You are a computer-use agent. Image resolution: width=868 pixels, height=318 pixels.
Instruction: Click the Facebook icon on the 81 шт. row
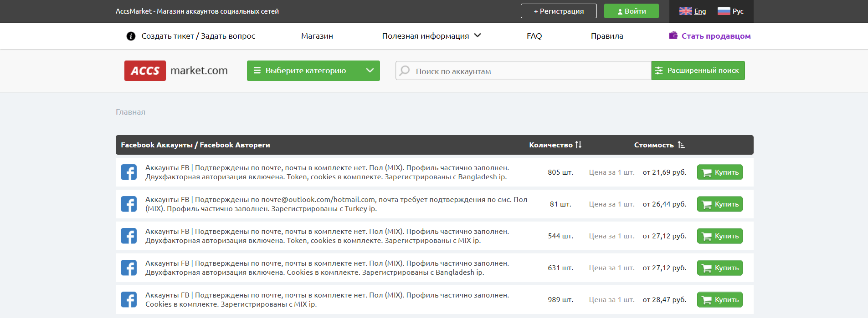[x=128, y=204]
